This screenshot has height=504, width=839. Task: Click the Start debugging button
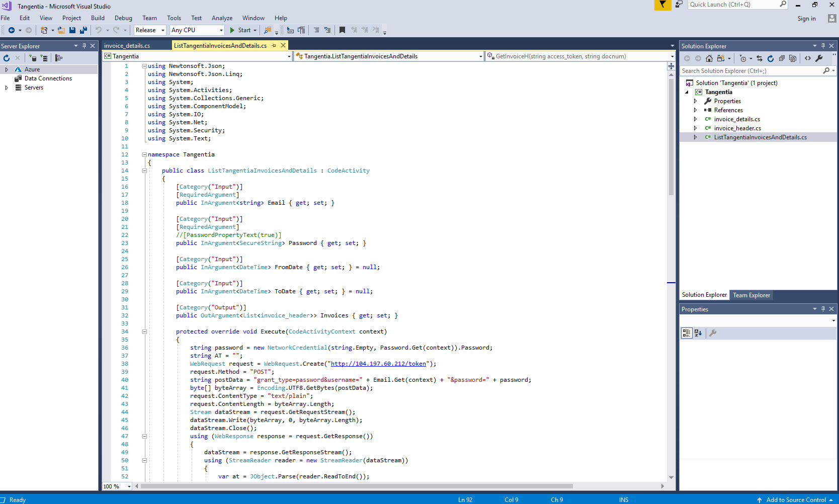tap(243, 30)
